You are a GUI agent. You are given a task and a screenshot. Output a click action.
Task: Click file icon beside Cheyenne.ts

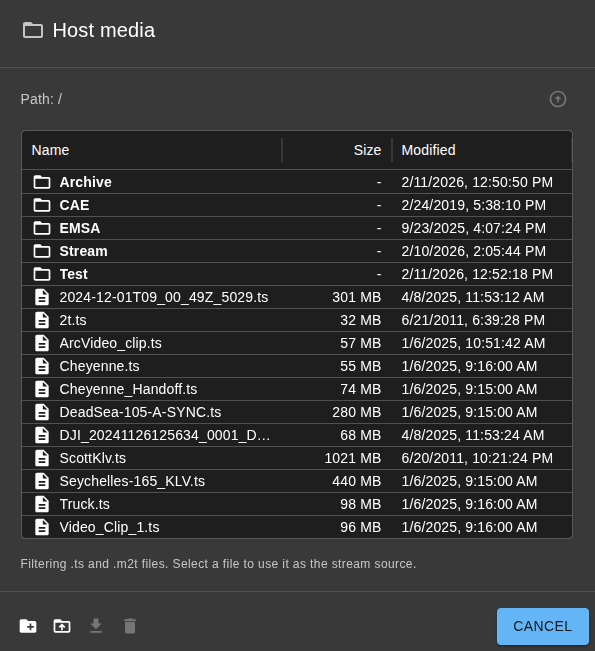42,366
